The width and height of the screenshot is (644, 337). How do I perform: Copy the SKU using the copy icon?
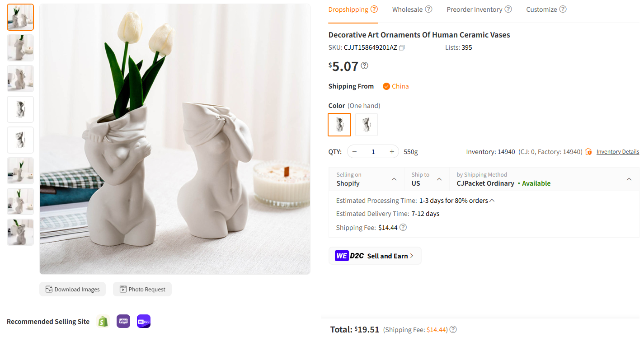point(401,47)
